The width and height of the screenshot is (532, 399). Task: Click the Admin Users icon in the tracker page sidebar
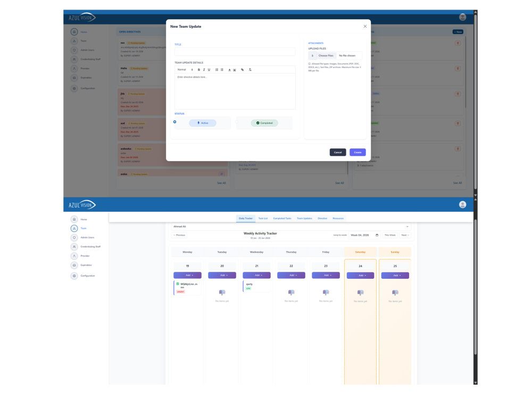74,237
